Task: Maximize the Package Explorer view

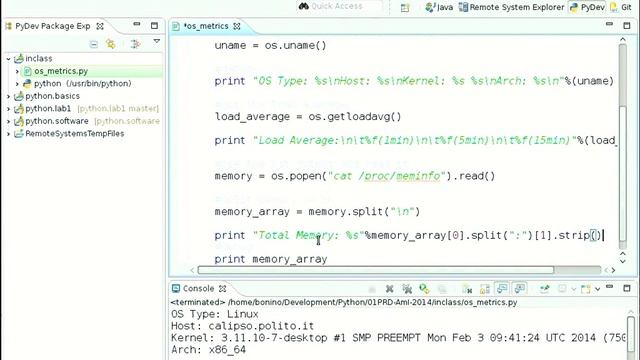Action: [154, 25]
